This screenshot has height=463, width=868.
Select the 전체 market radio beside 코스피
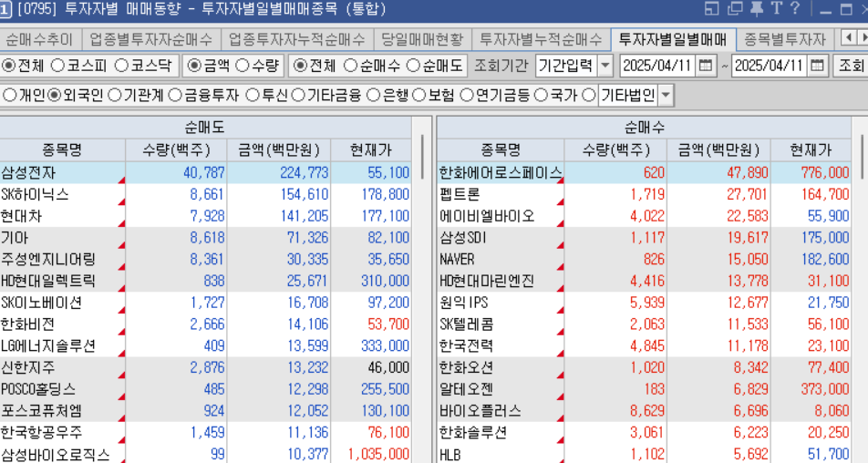[x=9, y=66]
